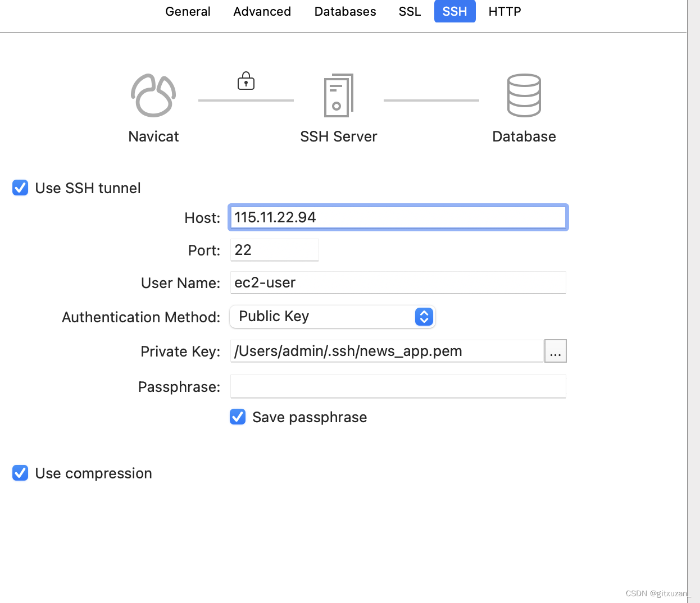Image resolution: width=700 pixels, height=603 pixels.
Task: Switch to the HTTP tab
Action: click(x=505, y=11)
